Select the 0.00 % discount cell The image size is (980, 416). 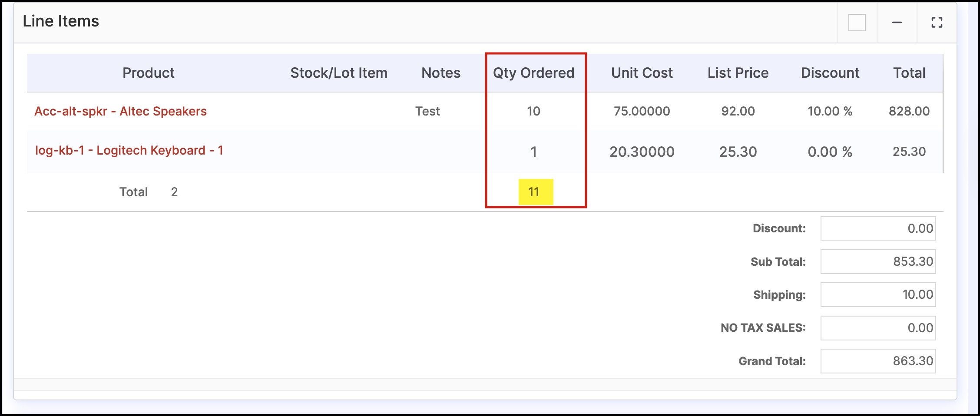pyautogui.click(x=830, y=152)
